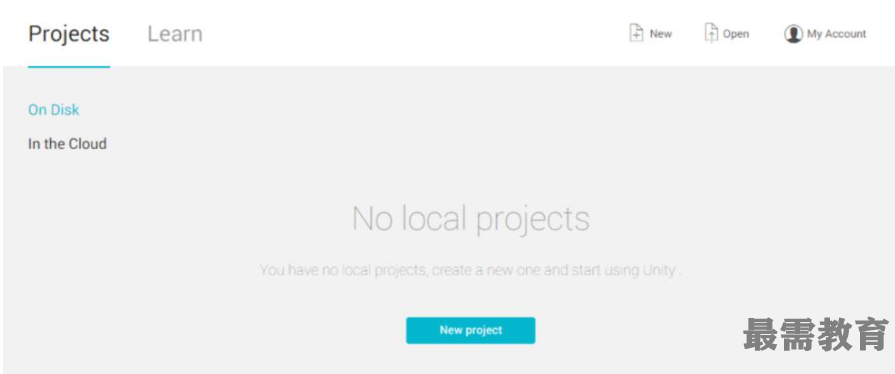Open the My Account label menu
Viewport: 895px width, 374px height.
(x=836, y=34)
